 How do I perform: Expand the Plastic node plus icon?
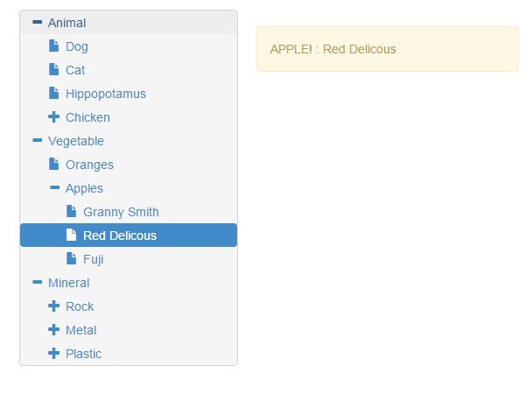[x=54, y=354]
